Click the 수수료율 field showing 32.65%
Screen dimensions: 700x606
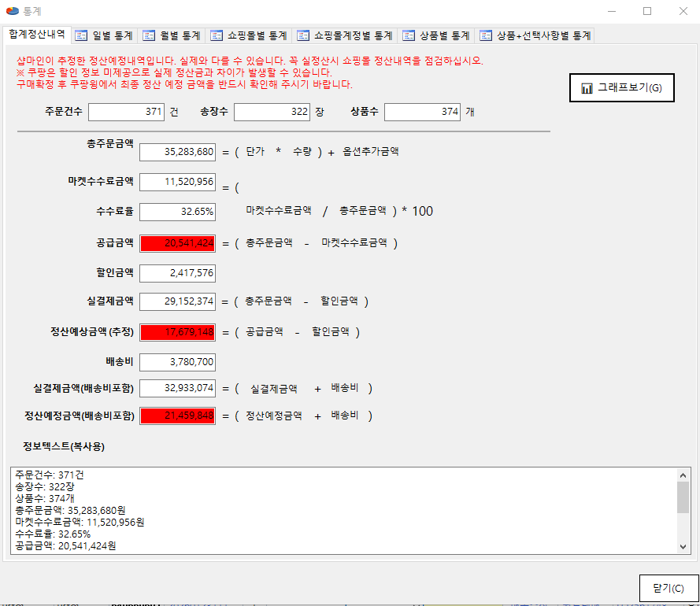tap(177, 212)
